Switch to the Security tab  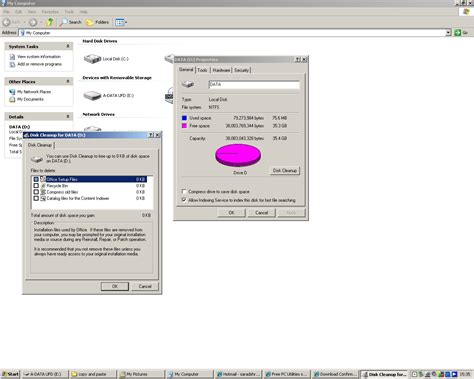(241, 70)
